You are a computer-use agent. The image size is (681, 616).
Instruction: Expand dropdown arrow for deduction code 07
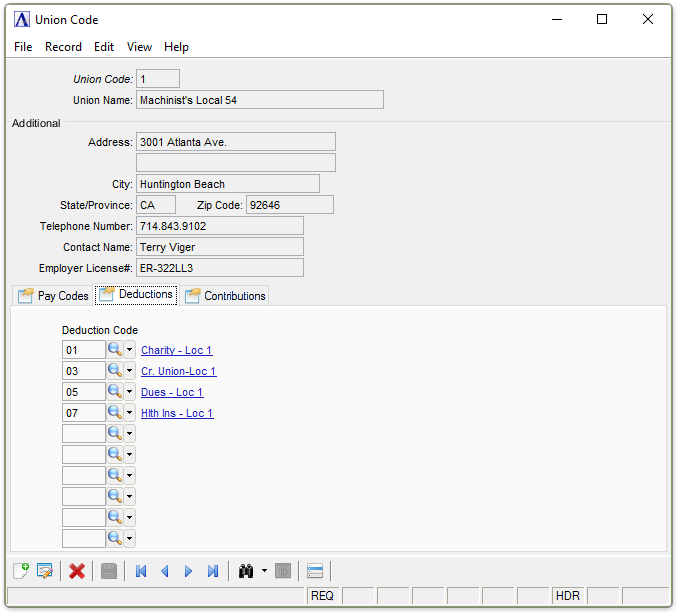(130, 413)
